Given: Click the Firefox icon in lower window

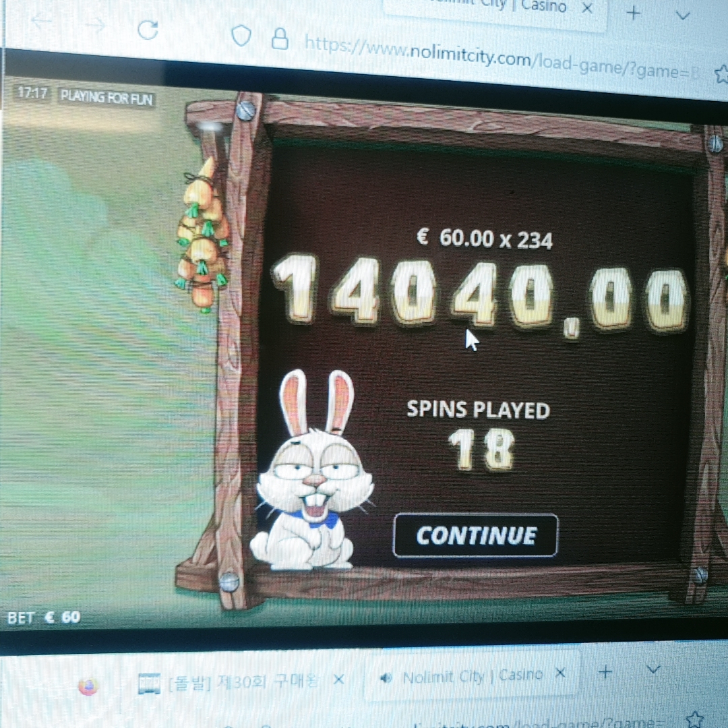Looking at the screenshot, I should 88,686.
